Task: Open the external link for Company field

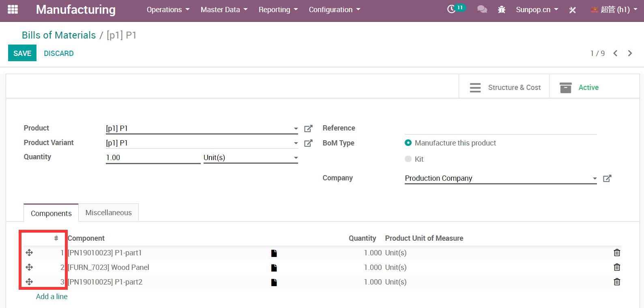Action: point(607,178)
